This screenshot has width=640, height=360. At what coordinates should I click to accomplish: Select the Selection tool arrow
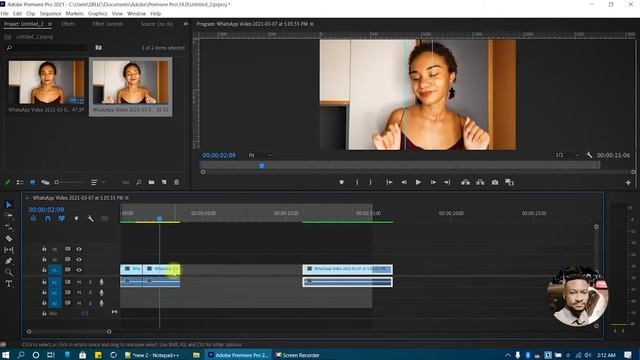pyautogui.click(x=9, y=204)
